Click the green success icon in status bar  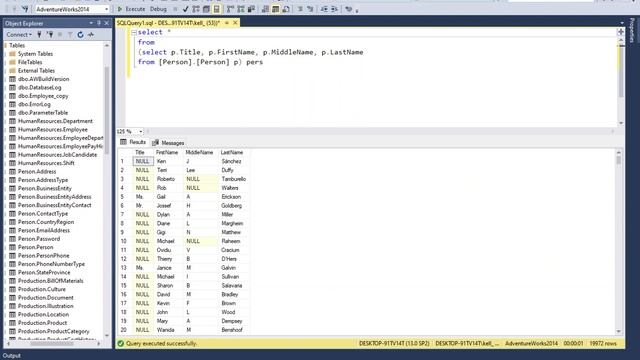[120, 343]
